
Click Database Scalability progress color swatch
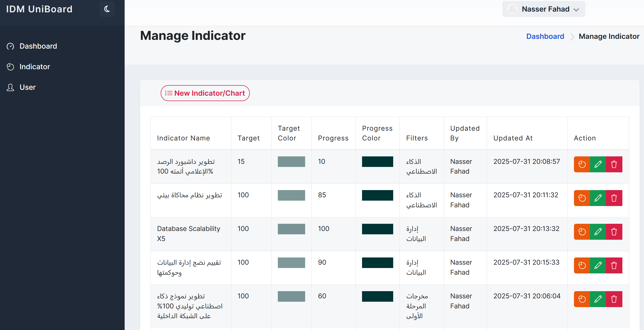(377, 229)
